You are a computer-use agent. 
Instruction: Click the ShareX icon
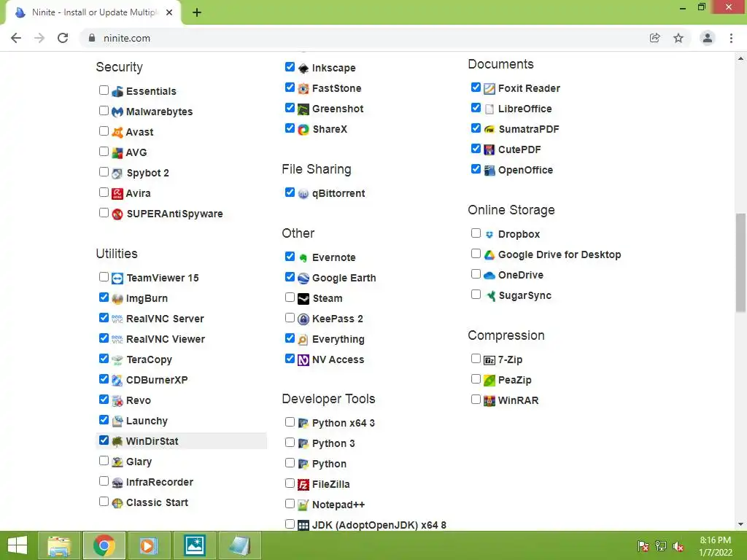point(303,130)
